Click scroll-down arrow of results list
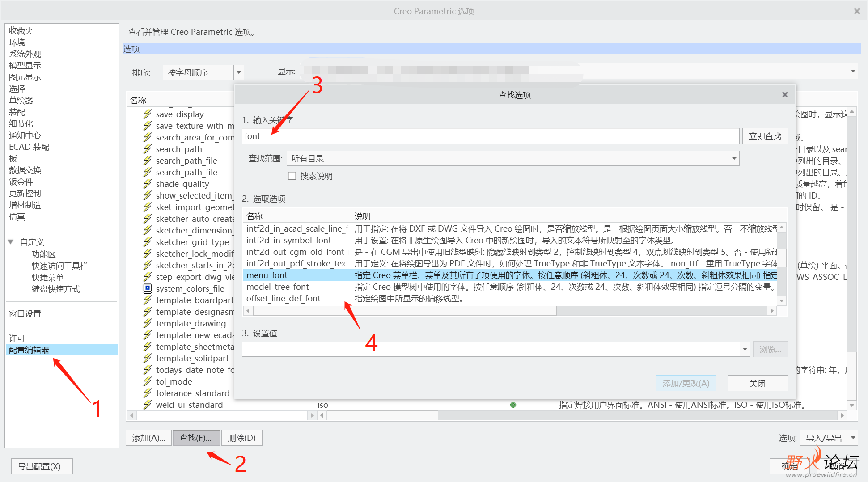Image resolution: width=868 pixels, height=482 pixels. [x=782, y=301]
